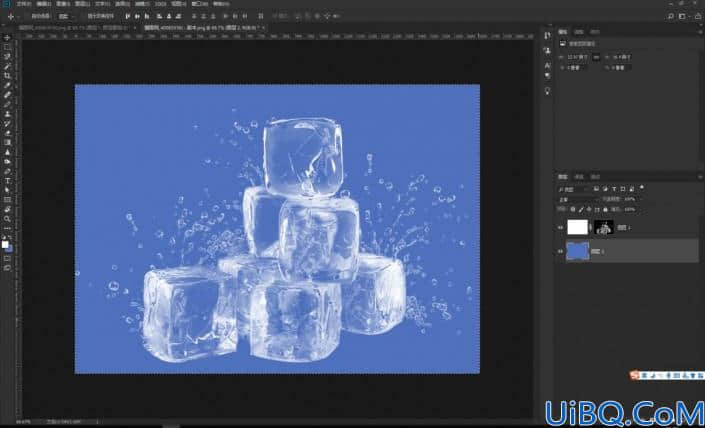
Task: Select the Crop tool
Action: click(7, 76)
